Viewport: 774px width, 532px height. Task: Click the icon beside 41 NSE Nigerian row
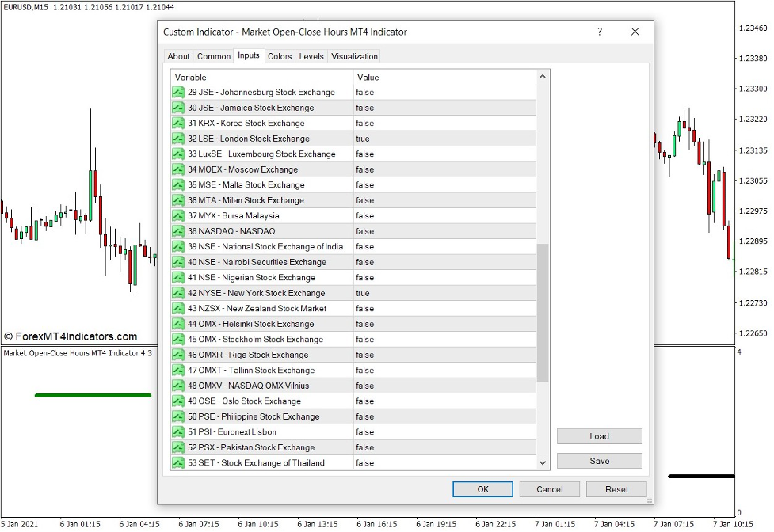tap(178, 278)
